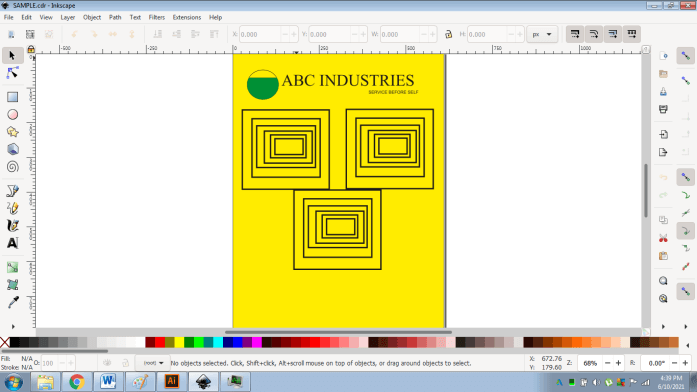The image size is (697, 392).
Task: Click the Zoom magnifier icon in command bar
Action: 663,280
